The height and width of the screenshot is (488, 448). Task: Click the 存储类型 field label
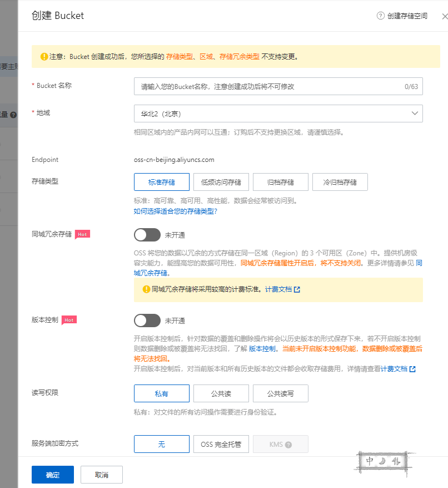(x=45, y=181)
